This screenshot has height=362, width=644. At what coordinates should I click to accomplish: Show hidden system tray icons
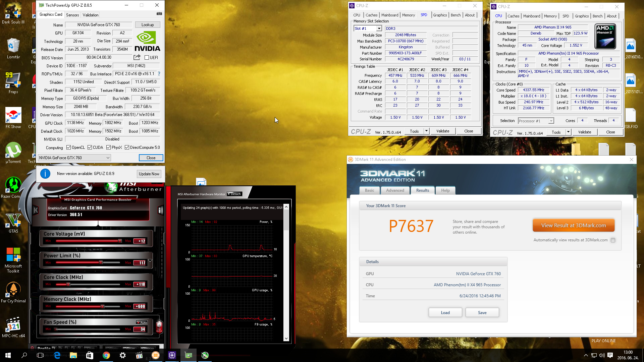[586, 355]
